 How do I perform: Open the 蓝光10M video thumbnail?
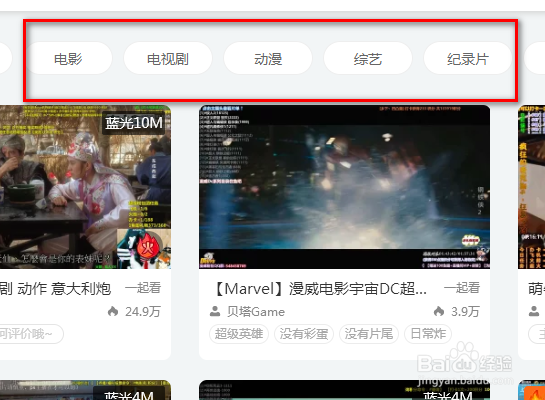[85, 187]
